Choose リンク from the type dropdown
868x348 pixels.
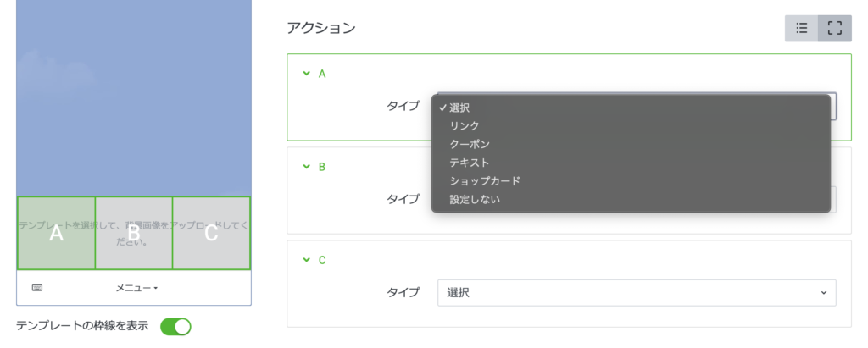465,125
